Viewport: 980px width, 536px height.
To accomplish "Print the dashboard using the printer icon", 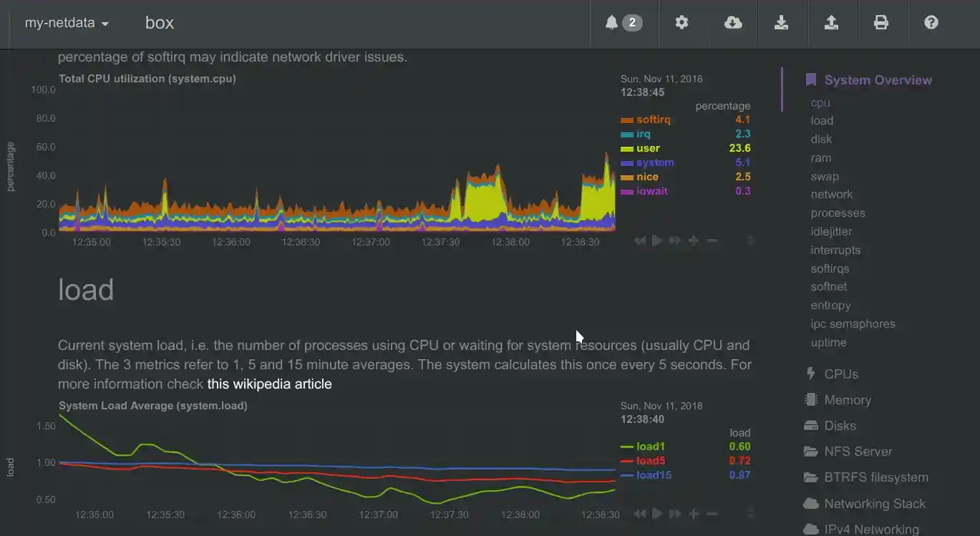I will (x=881, y=23).
